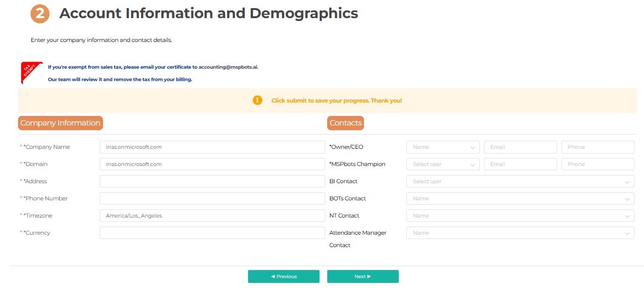
Task: Expand the Attendance Manager Contact dropdown
Action: point(520,233)
